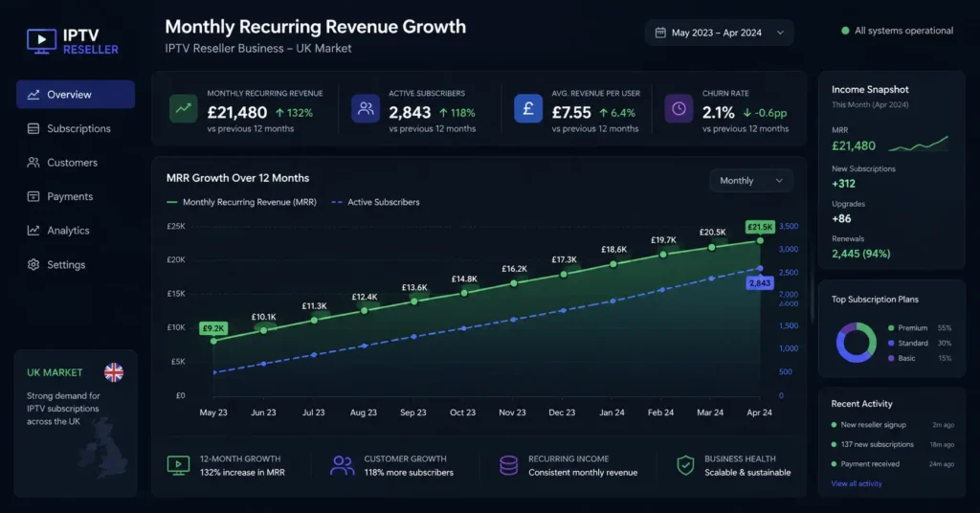Click the £21.5K data point for Apr 24
The width and height of the screenshot is (980, 513).
pos(760,240)
